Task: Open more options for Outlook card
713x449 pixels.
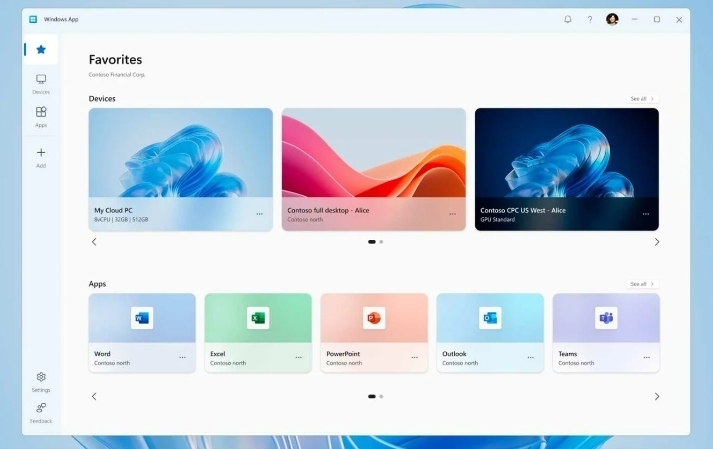Action: [531, 358]
